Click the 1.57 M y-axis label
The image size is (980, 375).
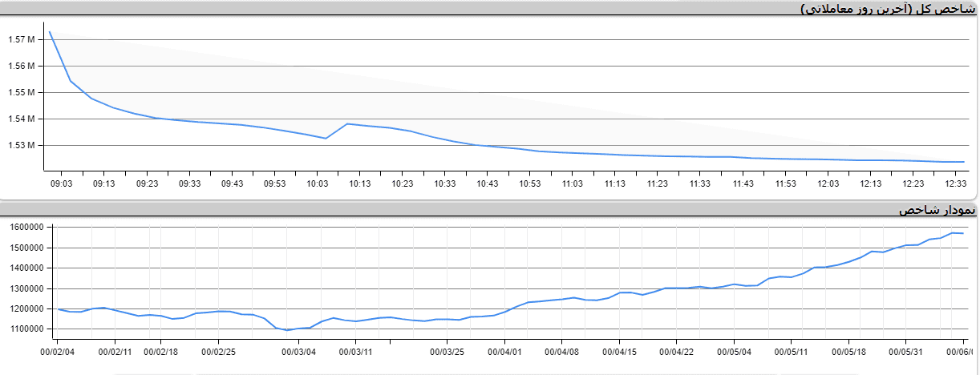21,39
